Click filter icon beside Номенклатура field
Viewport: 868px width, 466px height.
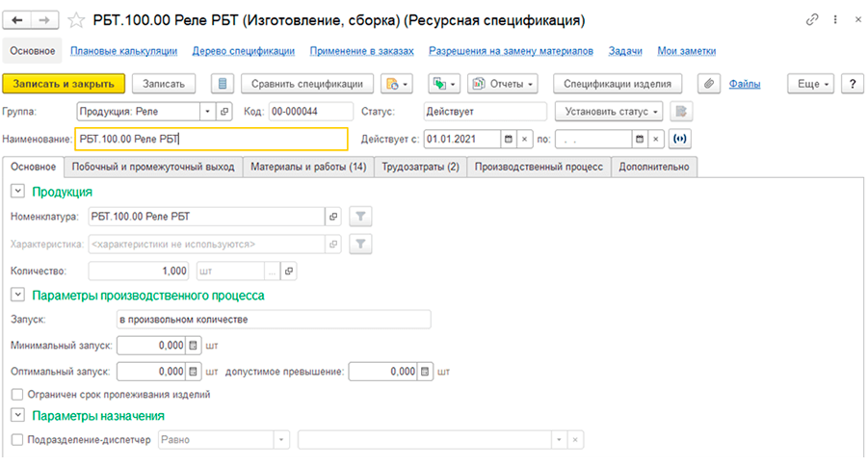click(x=360, y=217)
